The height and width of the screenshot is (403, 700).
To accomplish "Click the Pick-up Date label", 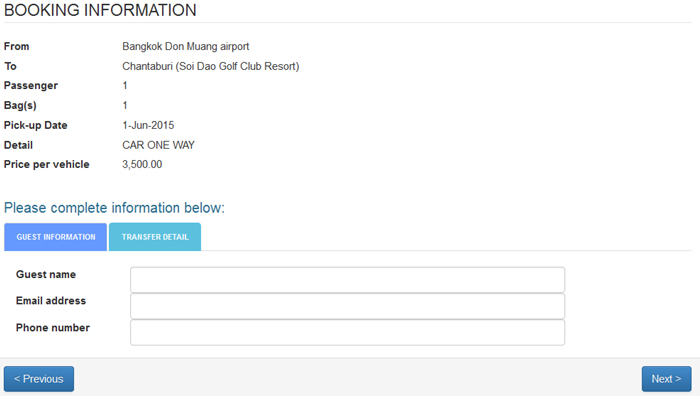I will pyautogui.click(x=36, y=125).
